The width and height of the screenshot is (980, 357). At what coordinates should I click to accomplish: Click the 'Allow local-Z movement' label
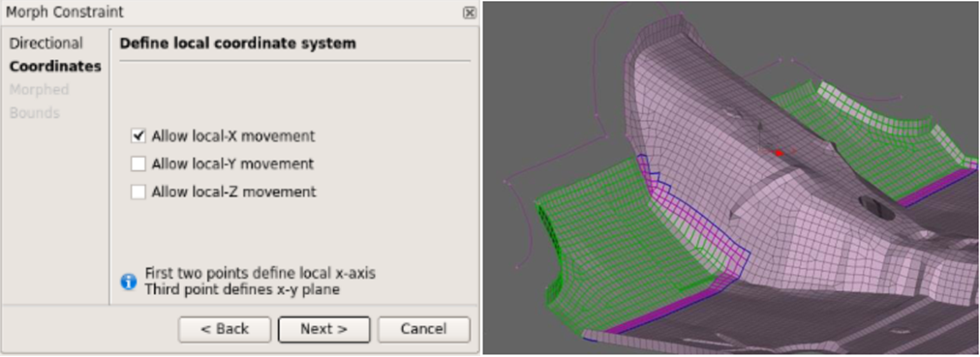233,192
